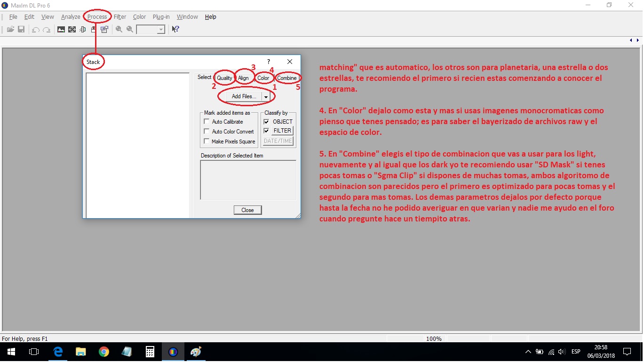Screen dimensions: 644x362
Task: Open the zoom level combo box
Action: pos(151,29)
